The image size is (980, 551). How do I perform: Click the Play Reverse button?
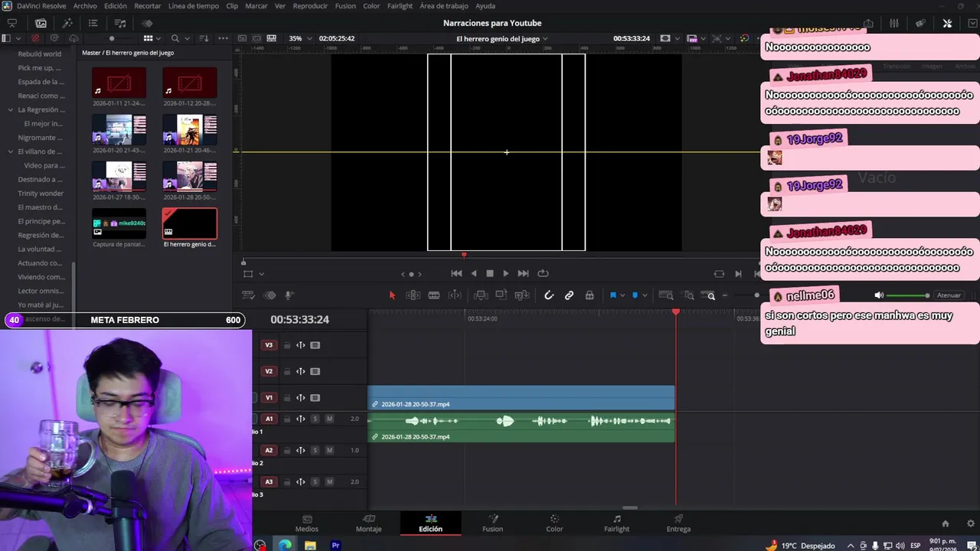[473, 273]
